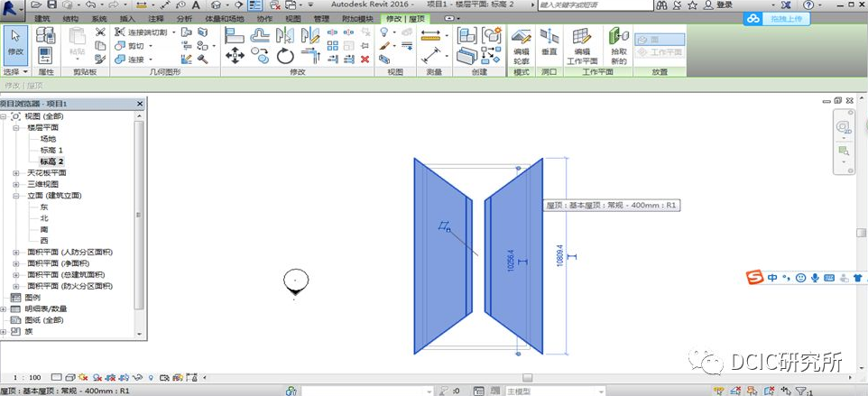Viewport: 868px width, 396px height.
Task: Click the Open folder icon in quick access
Action: (36, 5)
